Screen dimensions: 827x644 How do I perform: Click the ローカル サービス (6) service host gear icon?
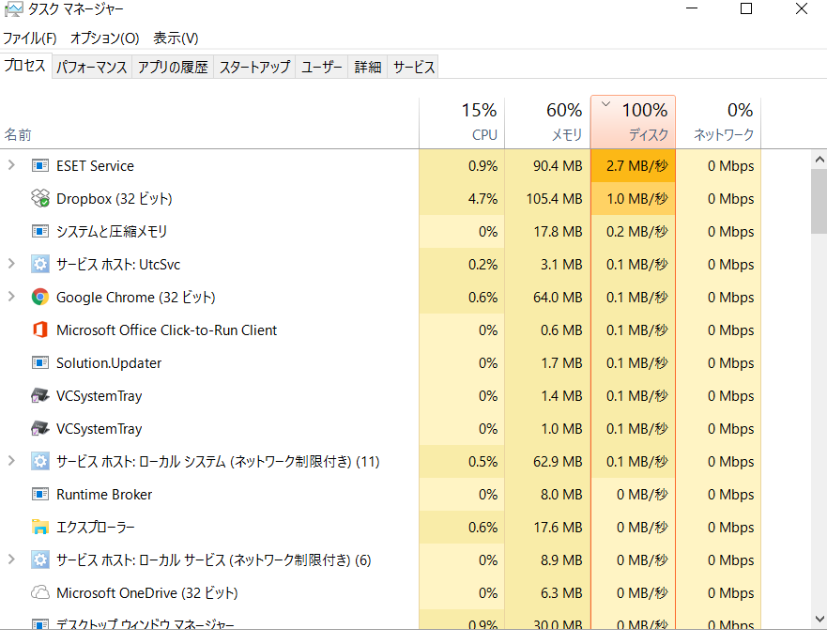point(40,560)
